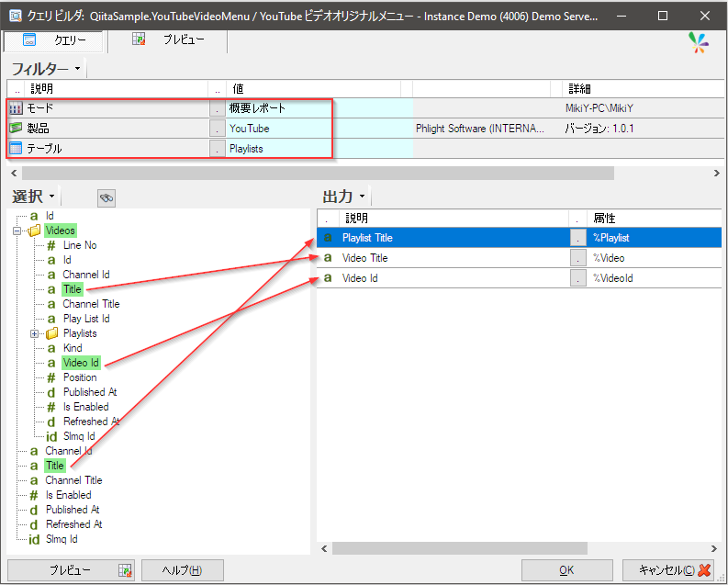Click the 説明 header in filter grid
Viewport: 728px width, 585px height.
click(116, 88)
